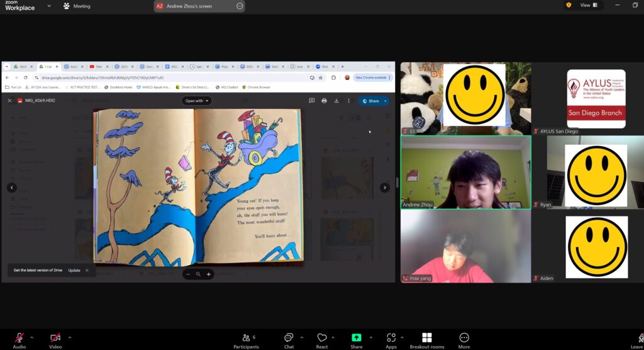
Task: Click the Dr. Seuss book image preview
Action: coord(198,187)
